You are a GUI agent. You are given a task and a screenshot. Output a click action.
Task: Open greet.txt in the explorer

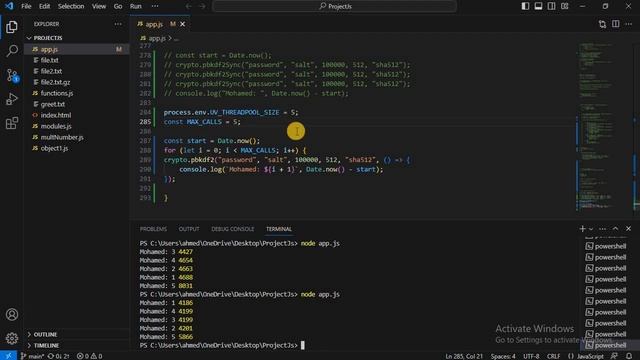point(76,104)
